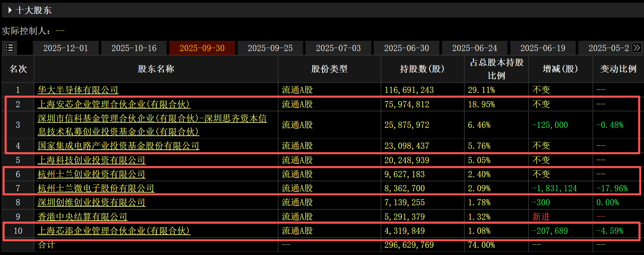644x255 pixels.
Task: Open the 2025-06-24 date tab
Action: point(475,48)
